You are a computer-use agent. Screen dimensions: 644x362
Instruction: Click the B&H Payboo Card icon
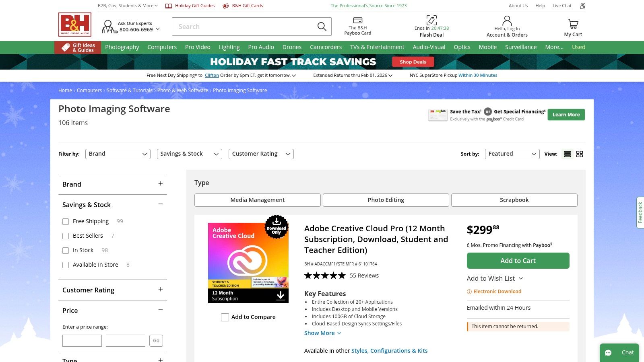[357, 19]
